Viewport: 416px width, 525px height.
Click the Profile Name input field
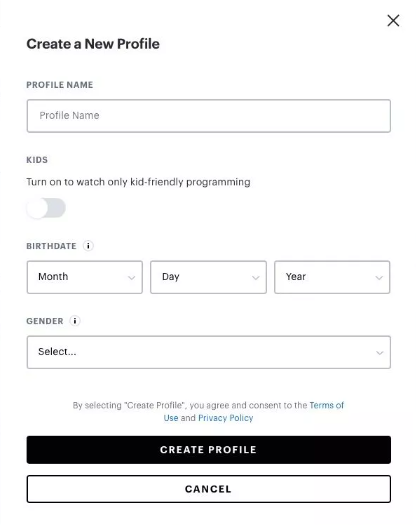tap(209, 116)
